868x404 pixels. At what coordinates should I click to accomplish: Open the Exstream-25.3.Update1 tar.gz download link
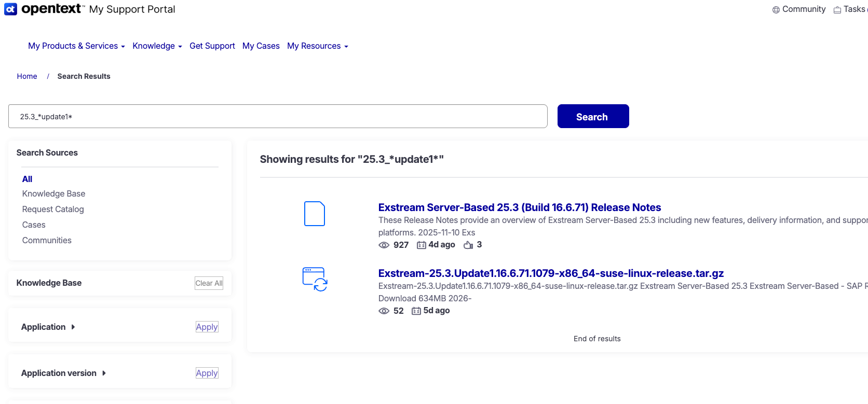point(551,273)
